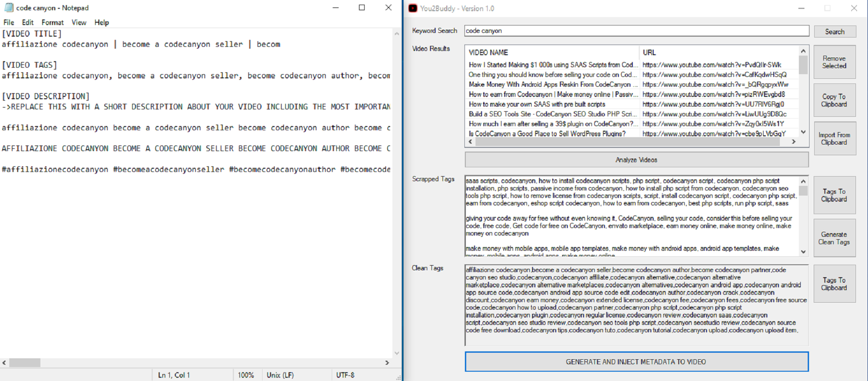Click the Notepad vertical scroll-up arrow
The height and width of the screenshot is (381, 868).
(x=397, y=33)
